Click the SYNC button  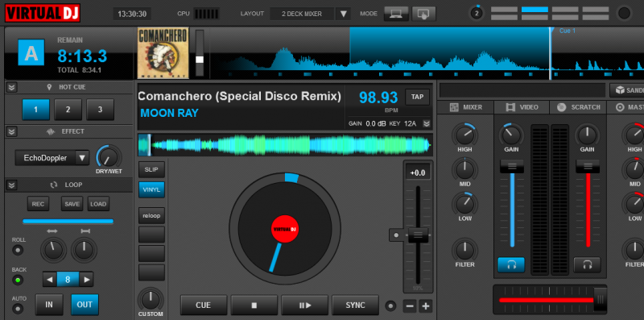tap(355, 305)
